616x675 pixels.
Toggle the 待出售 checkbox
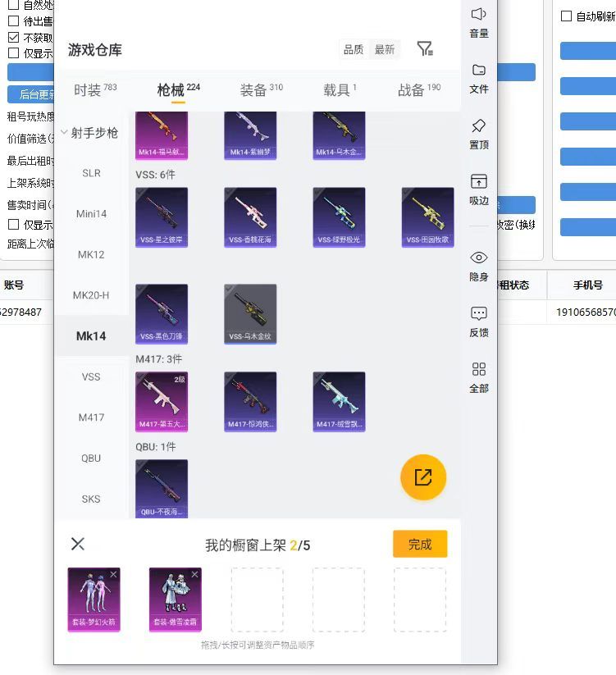[13, 21]
